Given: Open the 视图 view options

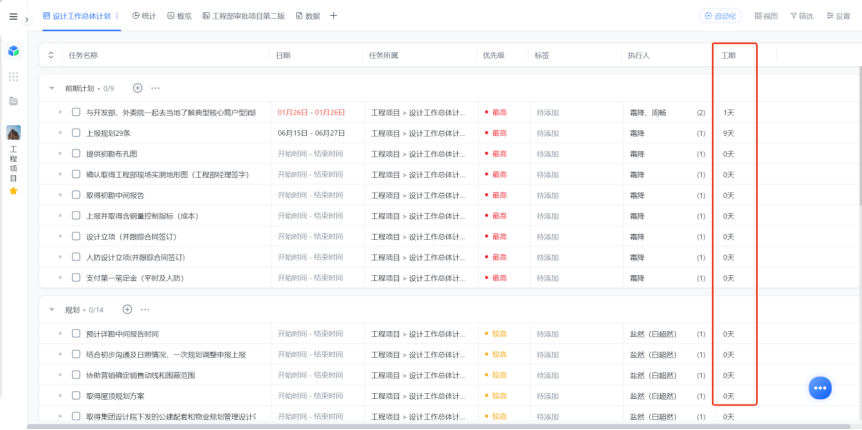Looking at the screenshot, I should 766,16.
